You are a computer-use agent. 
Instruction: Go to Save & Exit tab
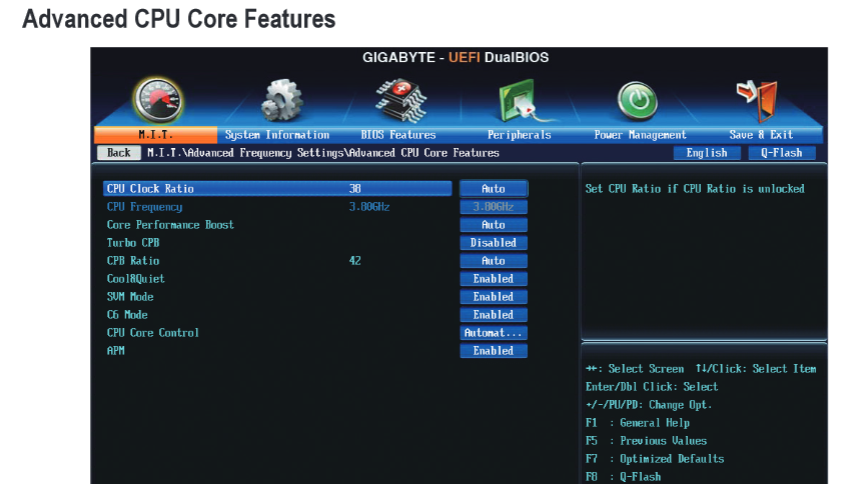pyautogui.click(x=761, y=135)
